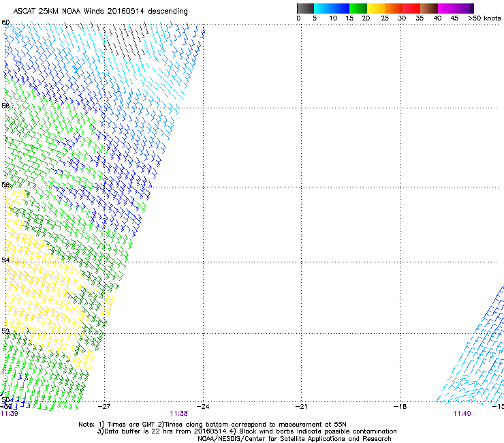Click the purple time stamp '11:38'
Image resolution: width=504 pixels, height=443 pixels.
[x=178, y=414]
